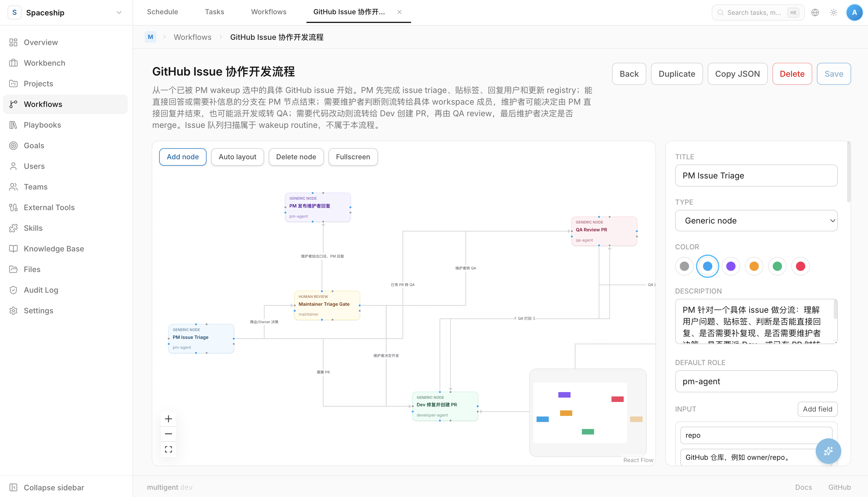
Task: Click the Goals target icon
Action: [13, 145]
